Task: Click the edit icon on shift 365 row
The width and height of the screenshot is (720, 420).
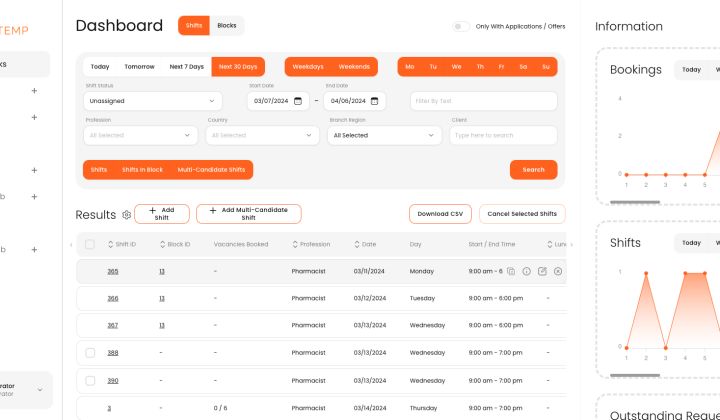Action: point(542,271)
